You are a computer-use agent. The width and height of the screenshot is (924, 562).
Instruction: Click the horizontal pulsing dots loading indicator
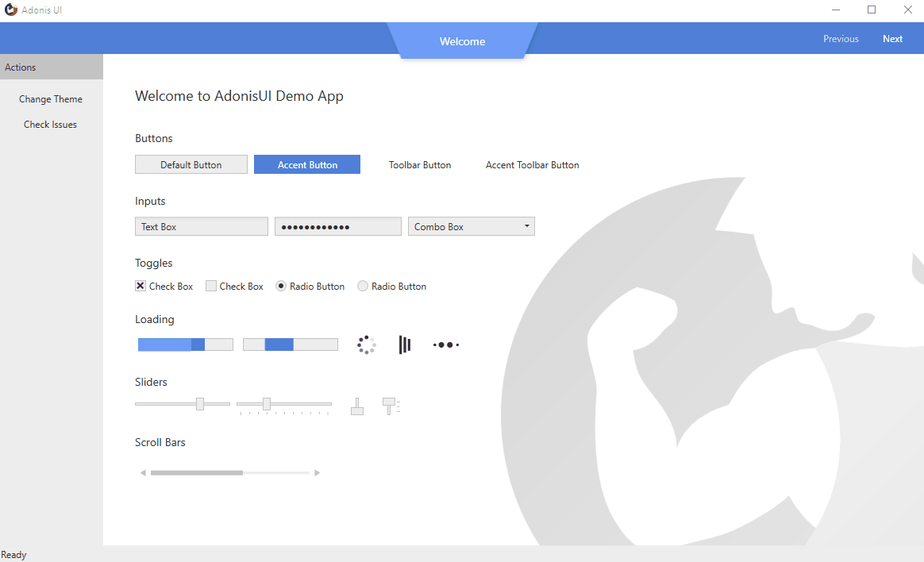click(x=446, y=345)
